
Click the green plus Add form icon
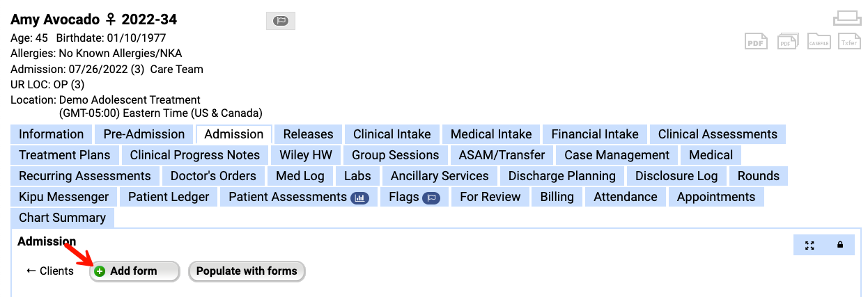click(x=100, y=271)
